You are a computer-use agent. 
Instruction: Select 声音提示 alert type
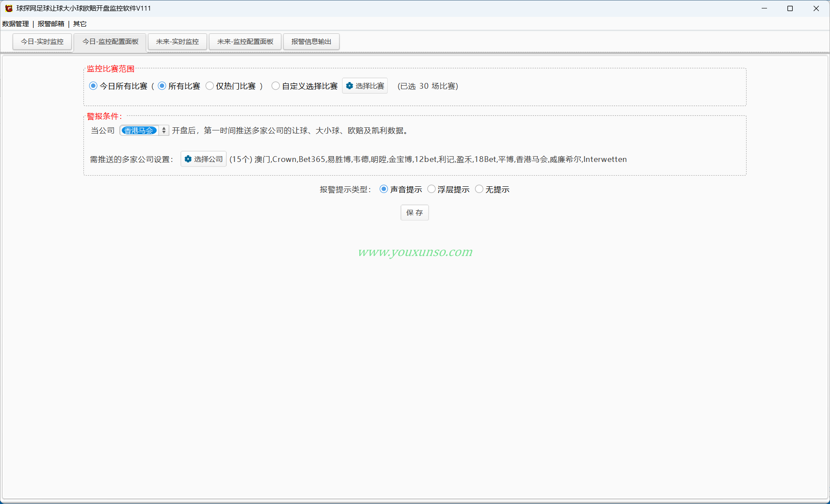[x=384, y=189]
